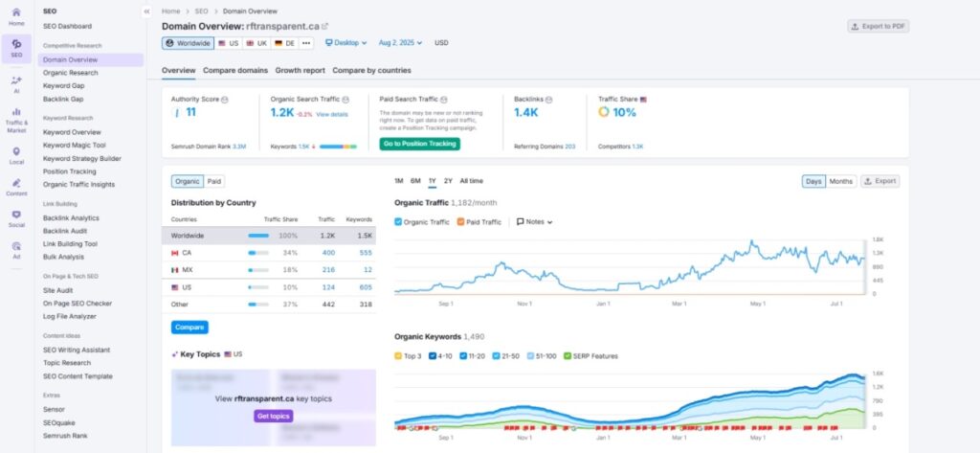Open the Growth report tab

(301, 70)
